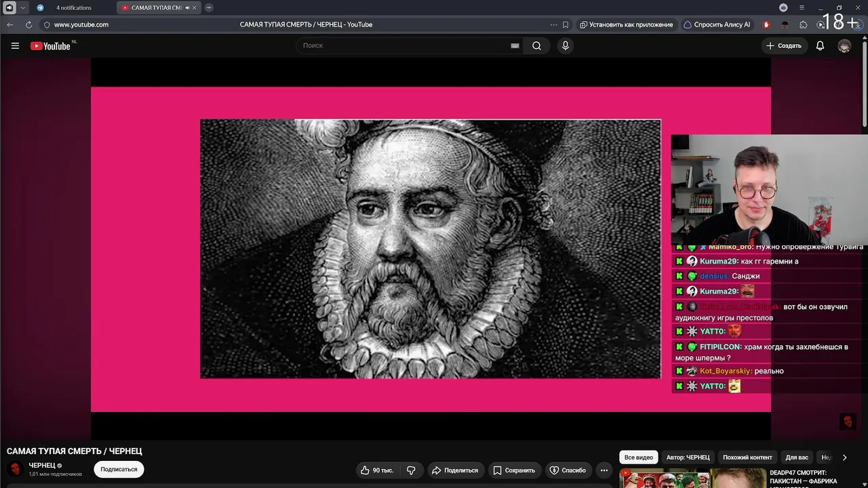
Task: Open more actions three-dot menu under video
Action: coord(604,470)
